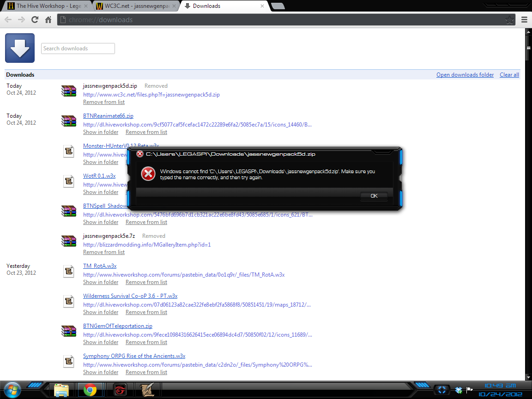Close the Downloads tab
Viewport: 532px width, 399px height.
[262, 6]
